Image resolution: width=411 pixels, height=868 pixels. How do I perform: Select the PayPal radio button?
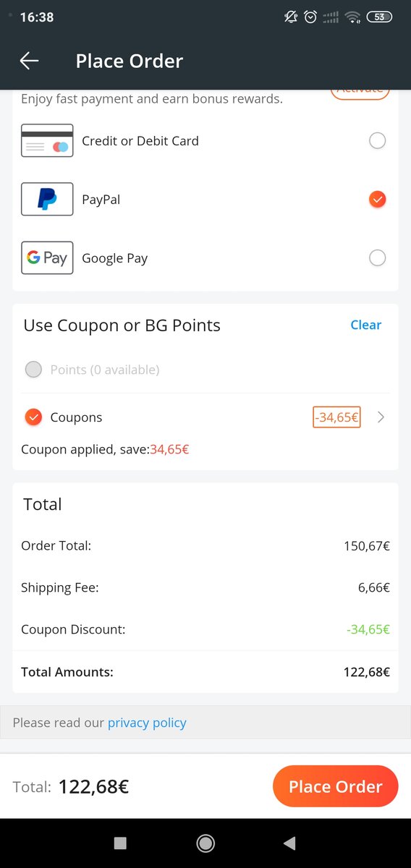(x=377, y=199)
